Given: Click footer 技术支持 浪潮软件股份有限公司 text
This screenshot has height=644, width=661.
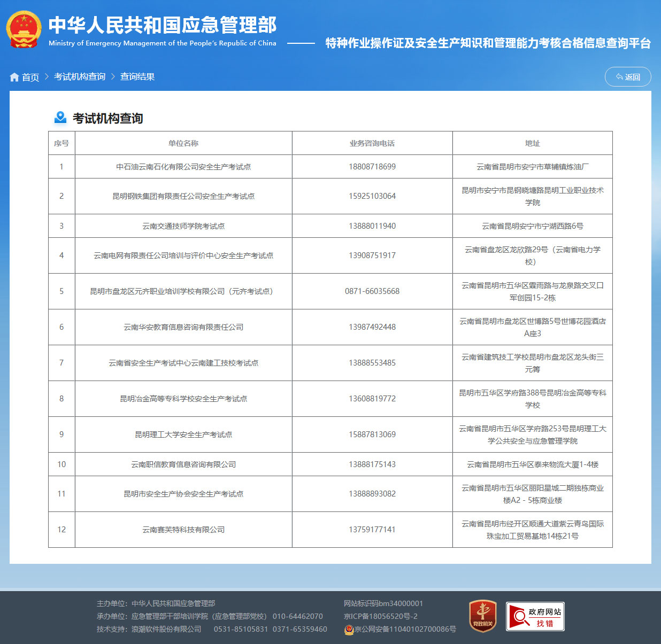Looking at the screenshot, I should pyautogui.click(x=149, y=629).
